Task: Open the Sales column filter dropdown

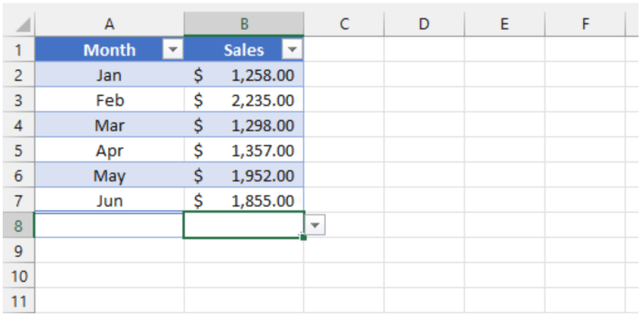Action: (292, 50)
